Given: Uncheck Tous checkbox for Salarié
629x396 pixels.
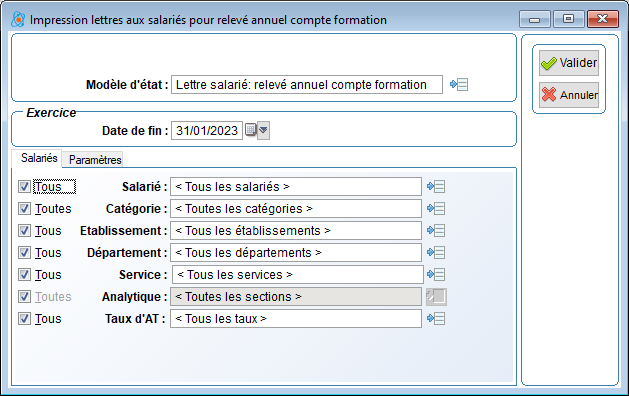Looking at the screenshot, I should click(x=24, y=187).
